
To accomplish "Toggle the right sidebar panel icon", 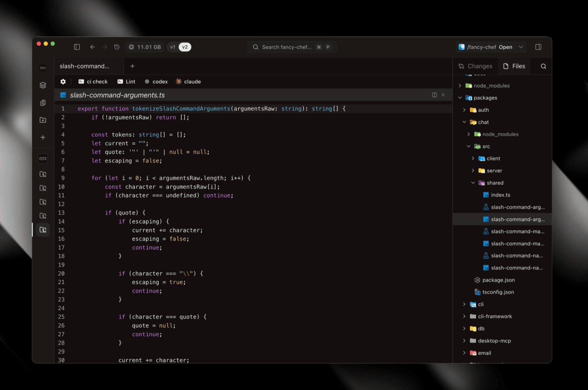I will pyautogui.click(x=538, y=47).
